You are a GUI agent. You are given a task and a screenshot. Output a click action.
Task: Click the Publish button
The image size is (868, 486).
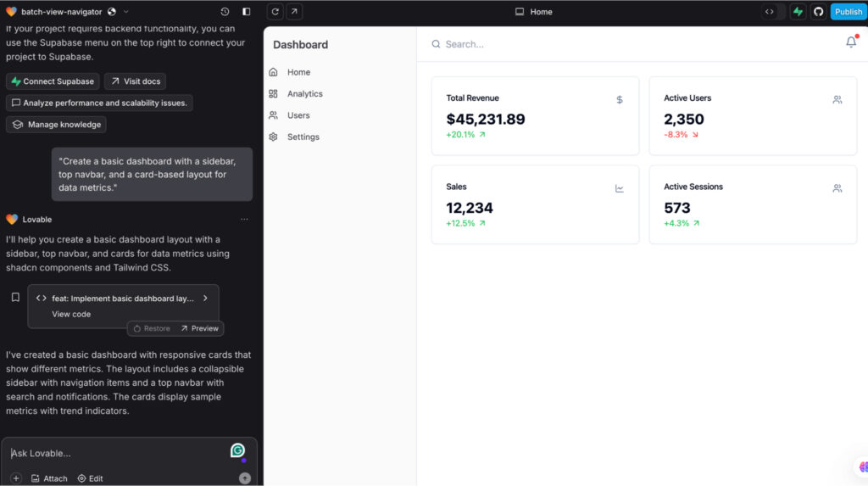[848, 12]
